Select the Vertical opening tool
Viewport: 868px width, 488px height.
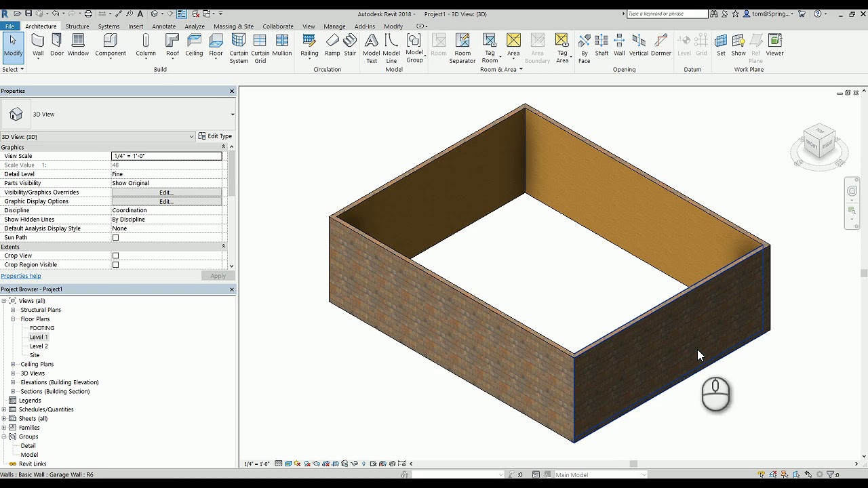(x=639, y=45)
